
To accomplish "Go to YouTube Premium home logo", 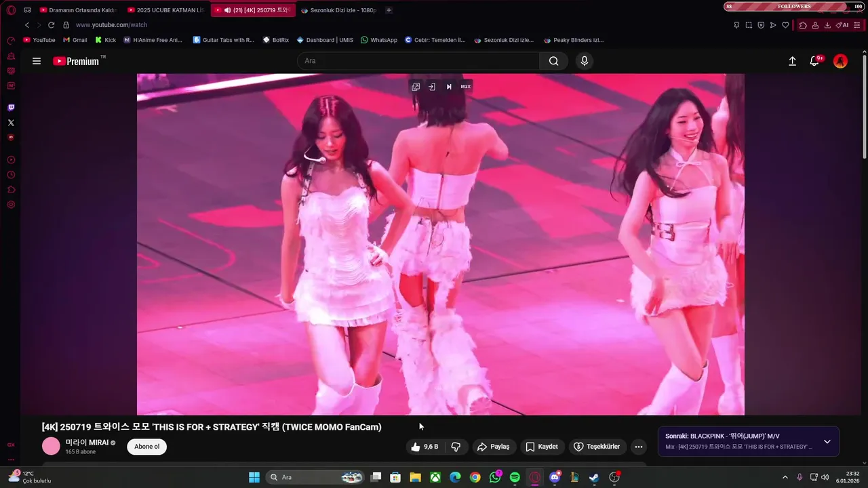I will tap(76, 61).
